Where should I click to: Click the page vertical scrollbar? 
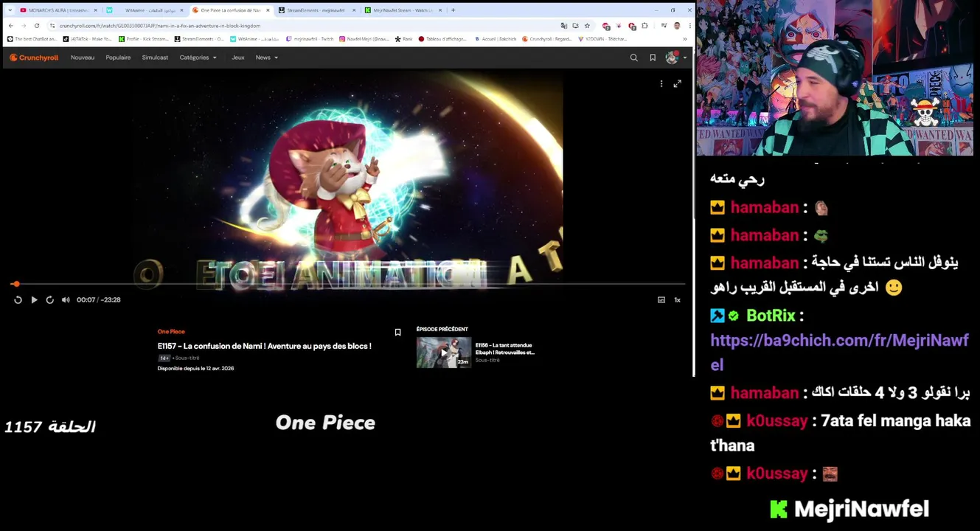[692, 214]
